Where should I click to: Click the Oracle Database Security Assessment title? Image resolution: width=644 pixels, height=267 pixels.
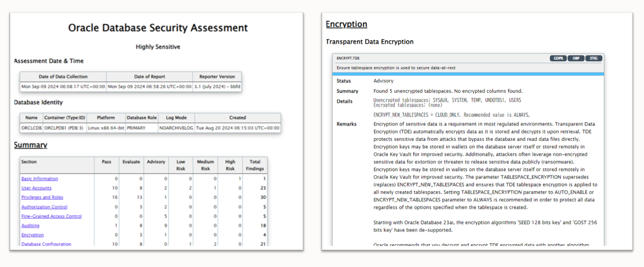coord(158,28)
